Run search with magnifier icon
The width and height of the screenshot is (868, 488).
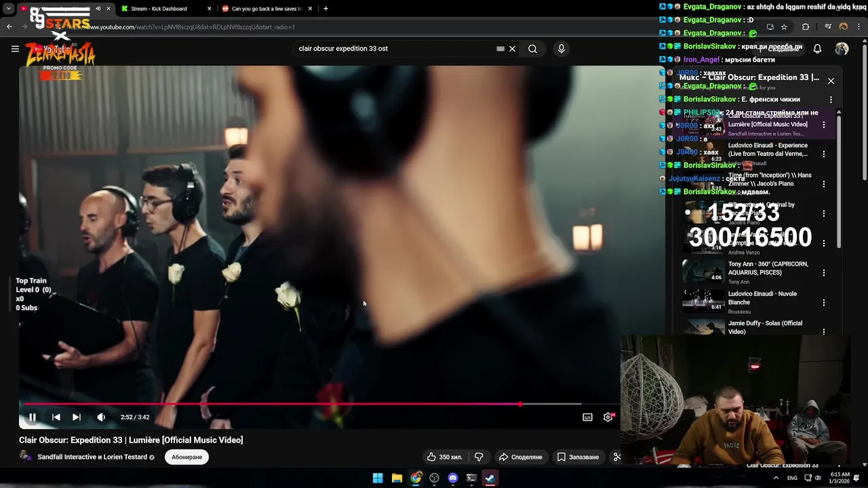coord(533,49)
